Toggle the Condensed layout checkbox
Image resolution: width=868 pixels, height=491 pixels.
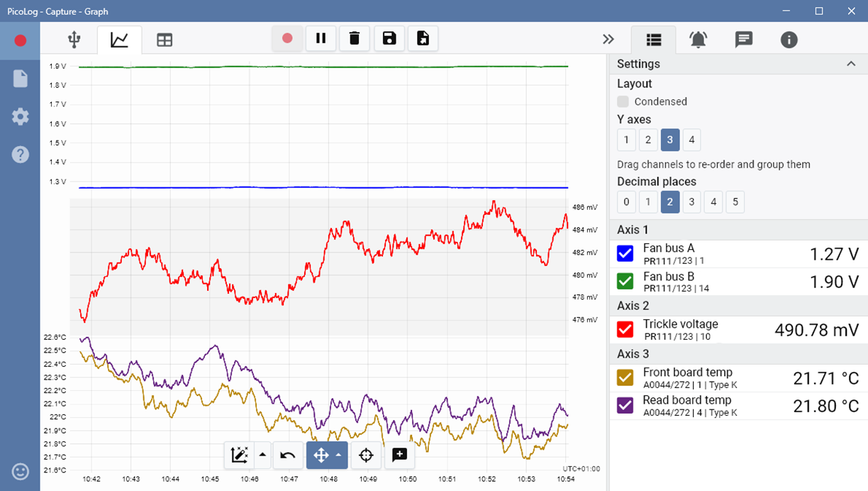[623, 101]
